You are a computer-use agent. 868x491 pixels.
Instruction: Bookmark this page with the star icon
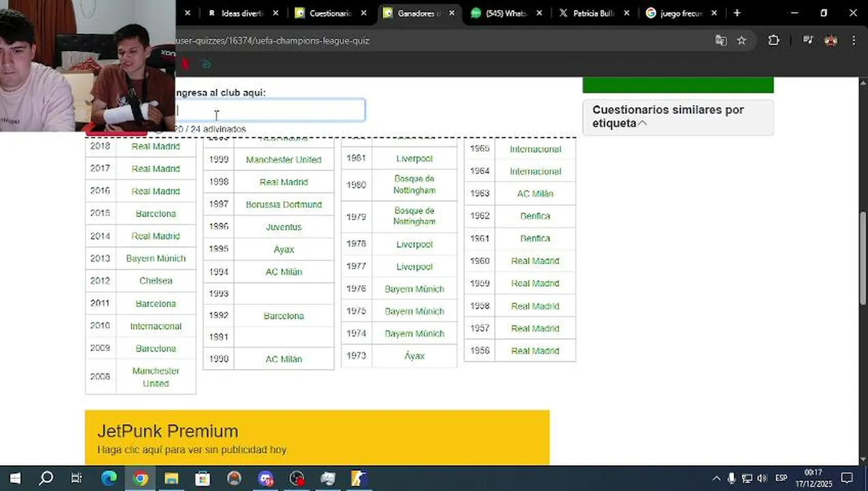click(742, 40)
